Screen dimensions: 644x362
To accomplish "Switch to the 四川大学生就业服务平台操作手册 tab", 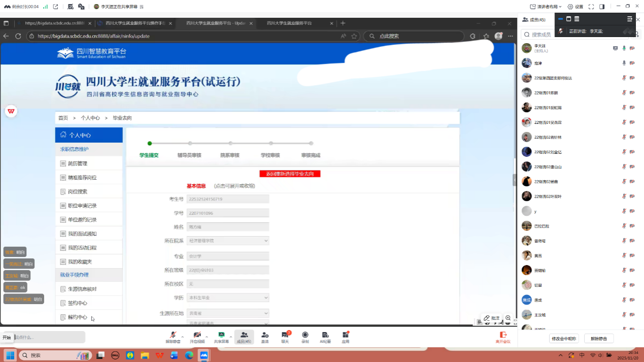I will pos(134,23).
